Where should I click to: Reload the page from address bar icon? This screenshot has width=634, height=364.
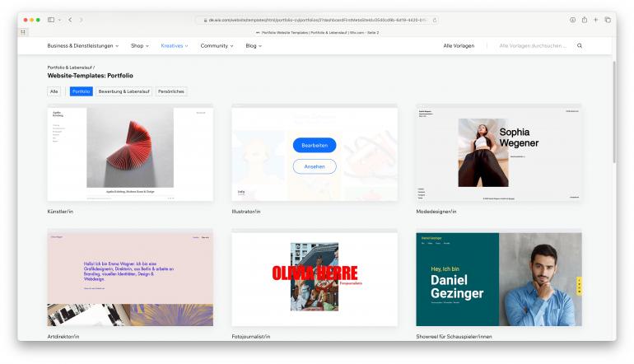tap(435, 20)
